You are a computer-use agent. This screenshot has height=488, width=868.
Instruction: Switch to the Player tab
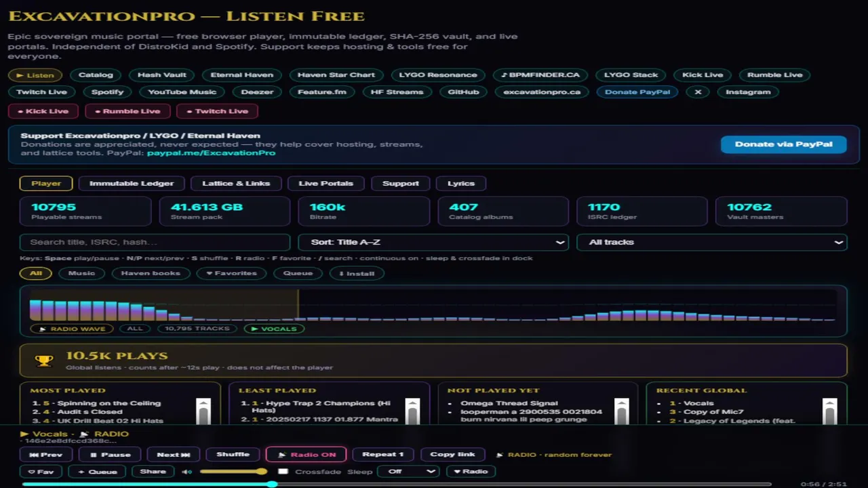point(46,183)
